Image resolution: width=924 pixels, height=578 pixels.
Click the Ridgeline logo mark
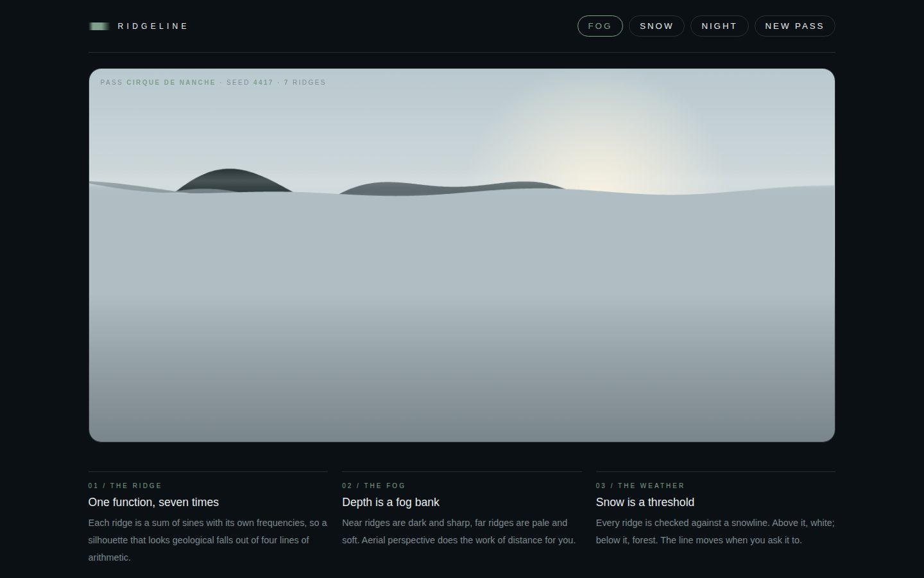click(x=99, y=26)
